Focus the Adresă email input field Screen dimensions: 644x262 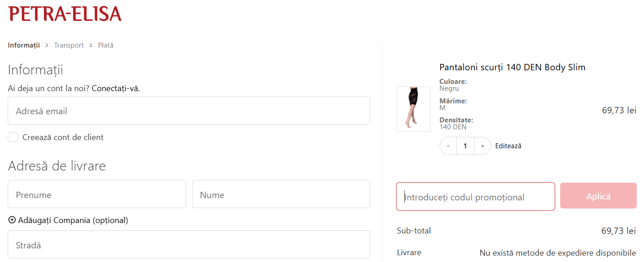189,111
